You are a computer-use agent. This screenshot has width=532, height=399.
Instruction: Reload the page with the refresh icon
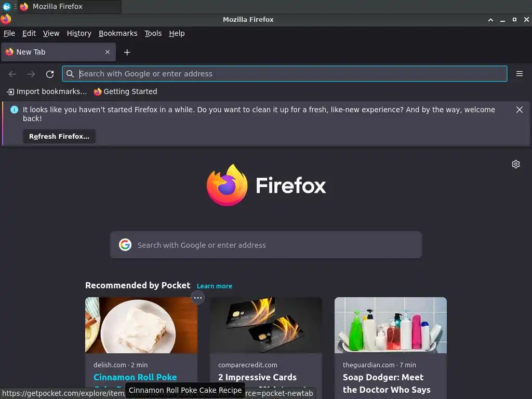pyautogui.click(x=50, y=74)
